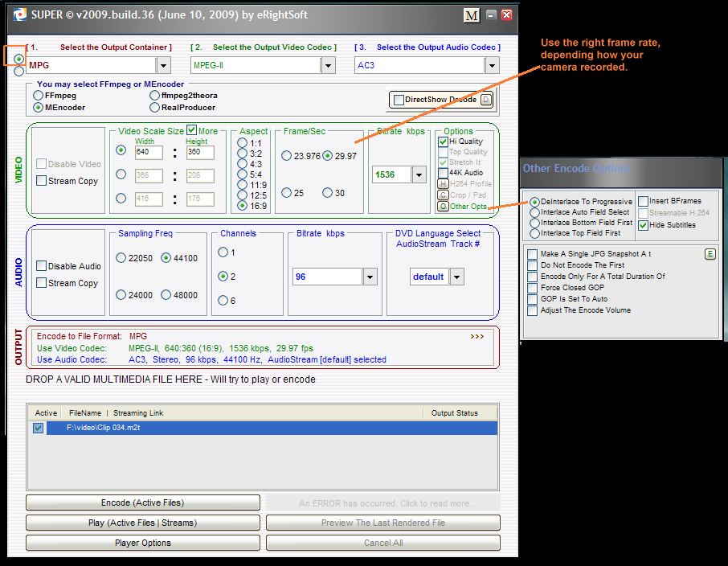Toggle the DirectShow Decode checkbox

tap(399, 100)
